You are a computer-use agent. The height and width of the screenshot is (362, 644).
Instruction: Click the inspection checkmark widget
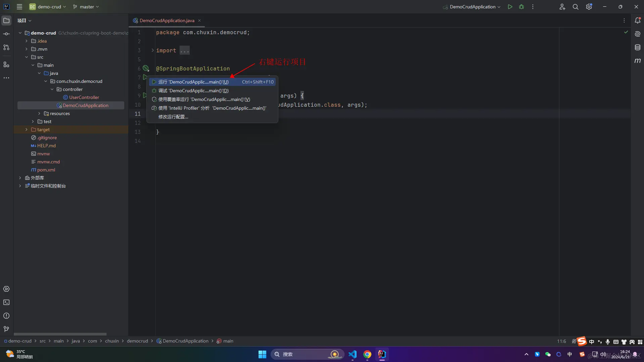tap(626, 32)
